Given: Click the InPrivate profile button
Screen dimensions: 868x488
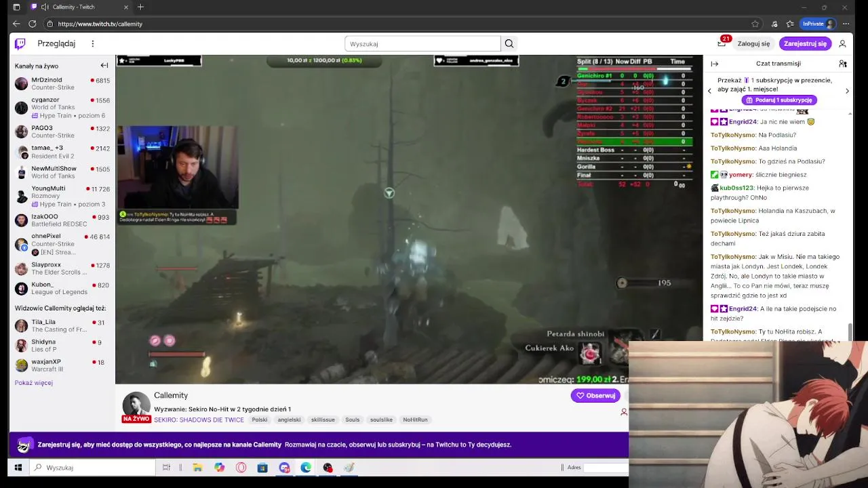Looking at the screenshot, I should [x=818, y=24].
